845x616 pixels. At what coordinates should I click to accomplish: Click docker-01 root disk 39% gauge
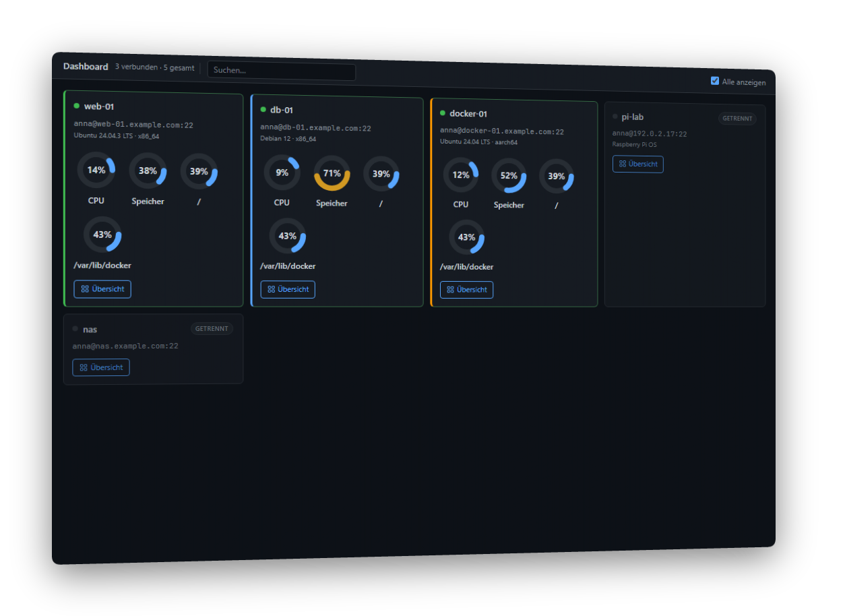tap(557, 177)
